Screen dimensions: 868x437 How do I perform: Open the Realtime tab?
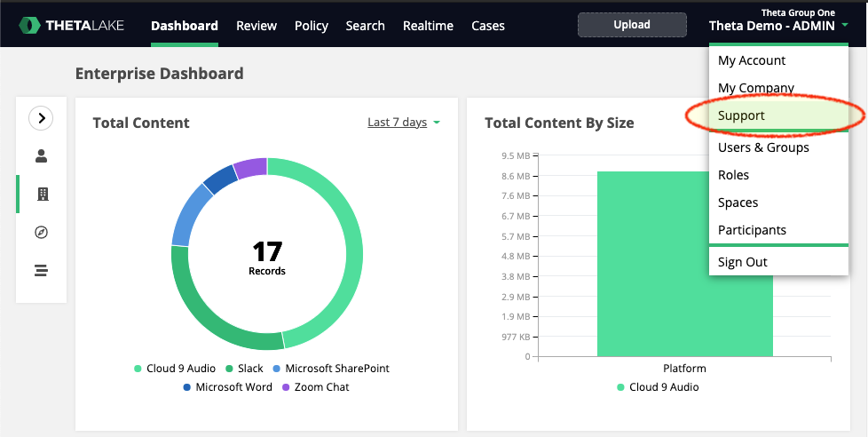428,26
